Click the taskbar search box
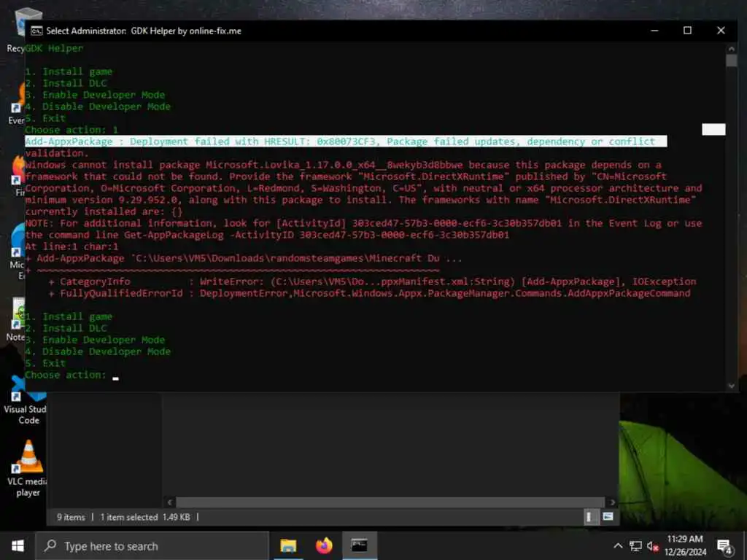 [x=152, y=545]
